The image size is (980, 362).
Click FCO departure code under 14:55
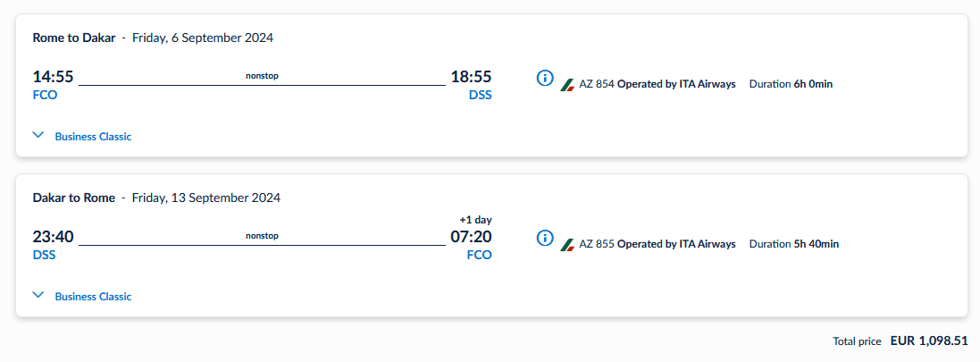[45, 95]
